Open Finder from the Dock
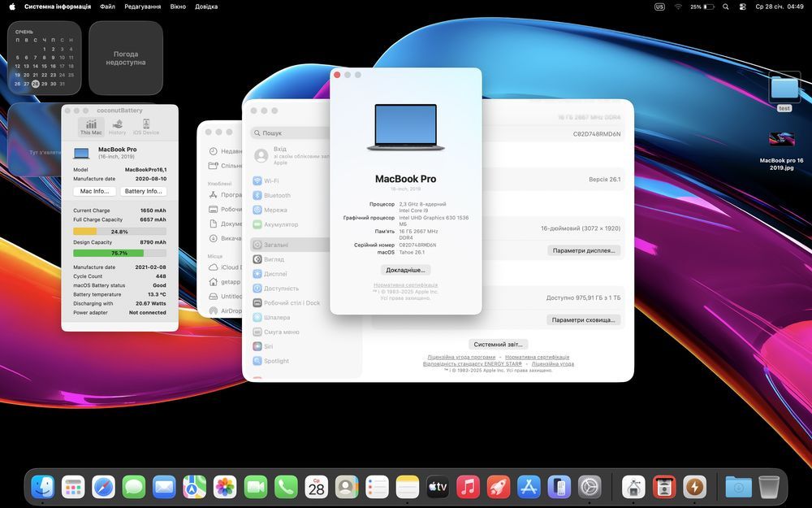Screen dimensions: 812x508 click(x=42, y=487)
